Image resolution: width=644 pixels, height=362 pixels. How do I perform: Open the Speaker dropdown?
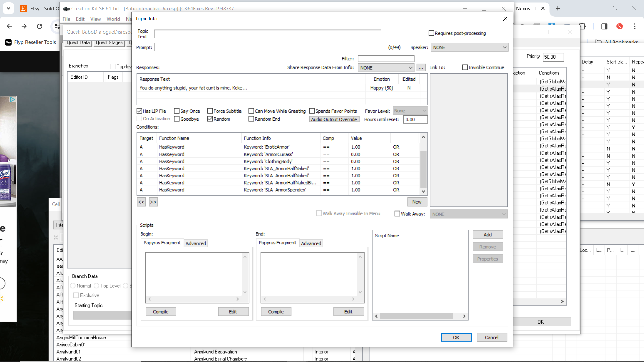[470, 47]
